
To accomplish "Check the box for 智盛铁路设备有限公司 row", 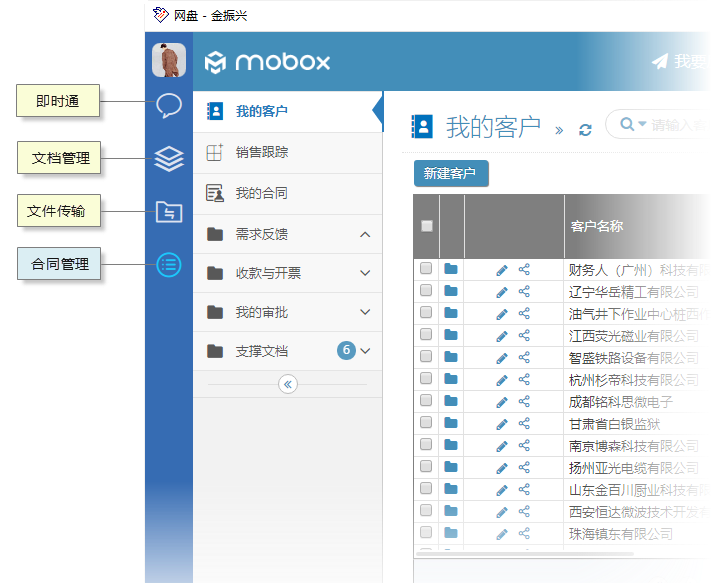I will click(426, 356).
